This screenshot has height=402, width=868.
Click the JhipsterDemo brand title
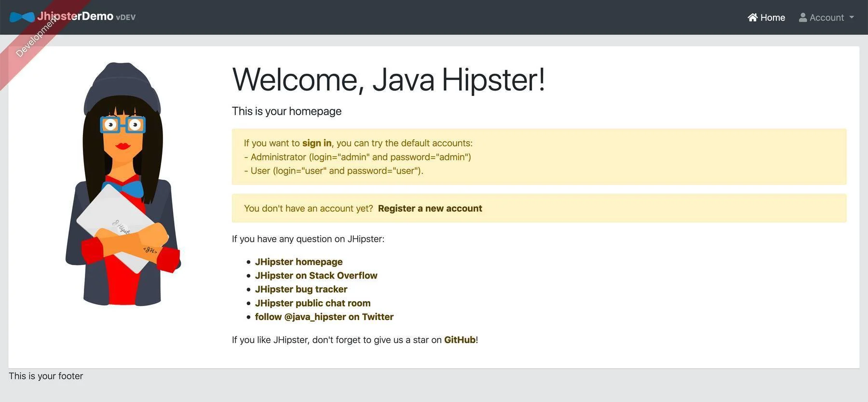coord(75,16)
